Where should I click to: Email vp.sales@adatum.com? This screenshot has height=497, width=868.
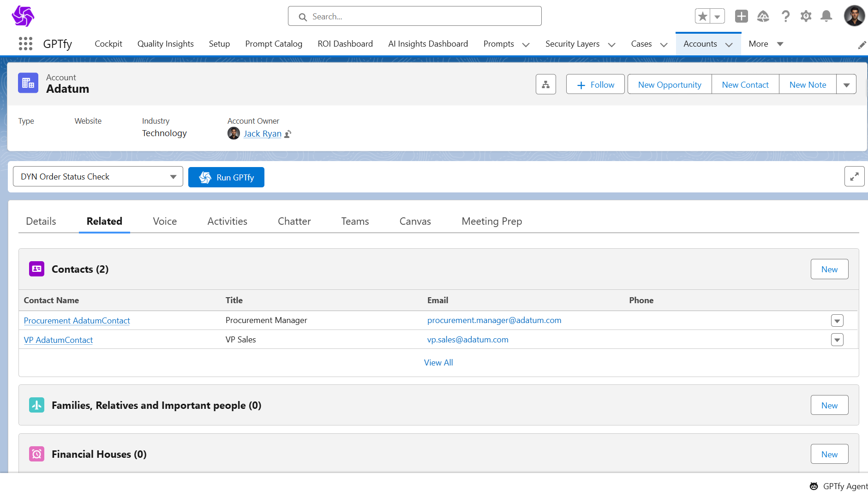click(x=468, y=340)
